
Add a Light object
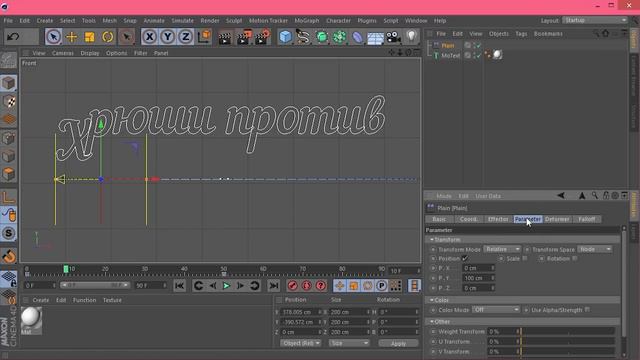coord(412,36)
